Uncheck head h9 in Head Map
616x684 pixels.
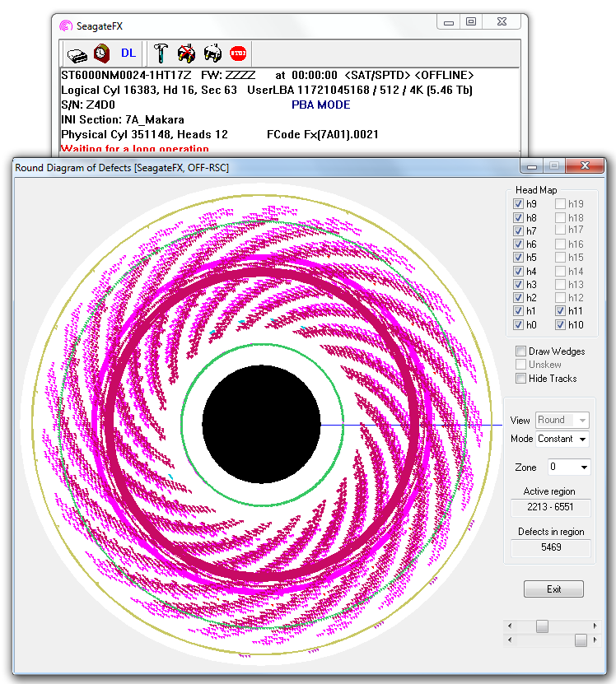tap(518, 203)
